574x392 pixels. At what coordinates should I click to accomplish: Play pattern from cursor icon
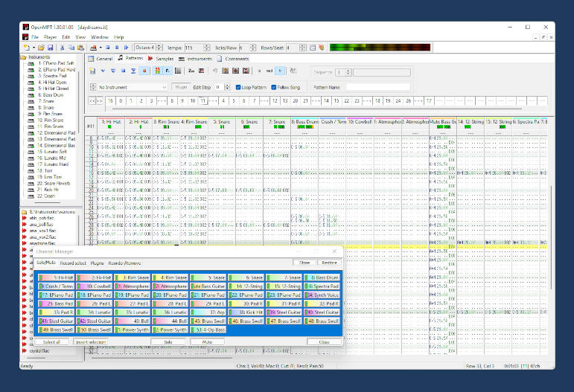[x=103, y=71]
